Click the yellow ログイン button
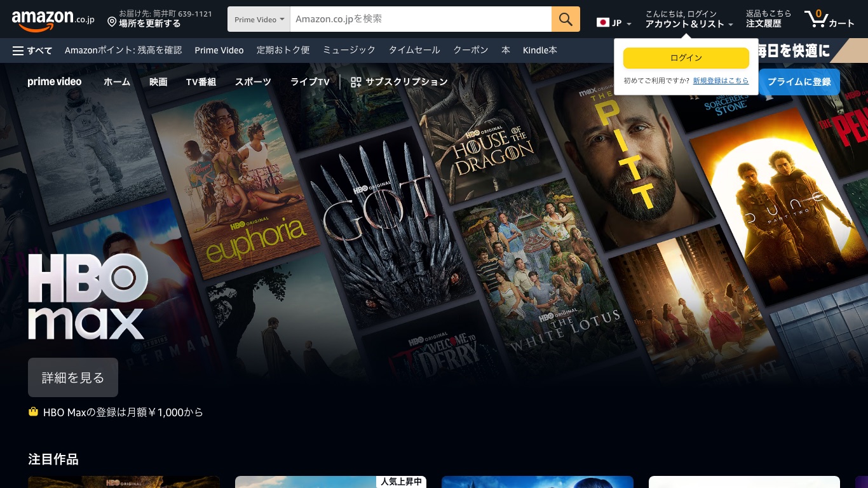The height and width of the screenshot is (488, 868). pyautogui.click(x=686, y=58)
